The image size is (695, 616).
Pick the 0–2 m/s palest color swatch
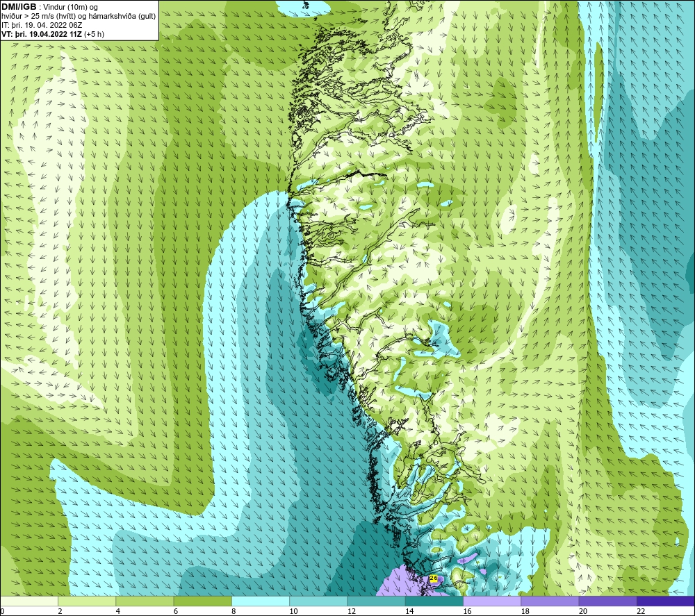pos(28,601)
